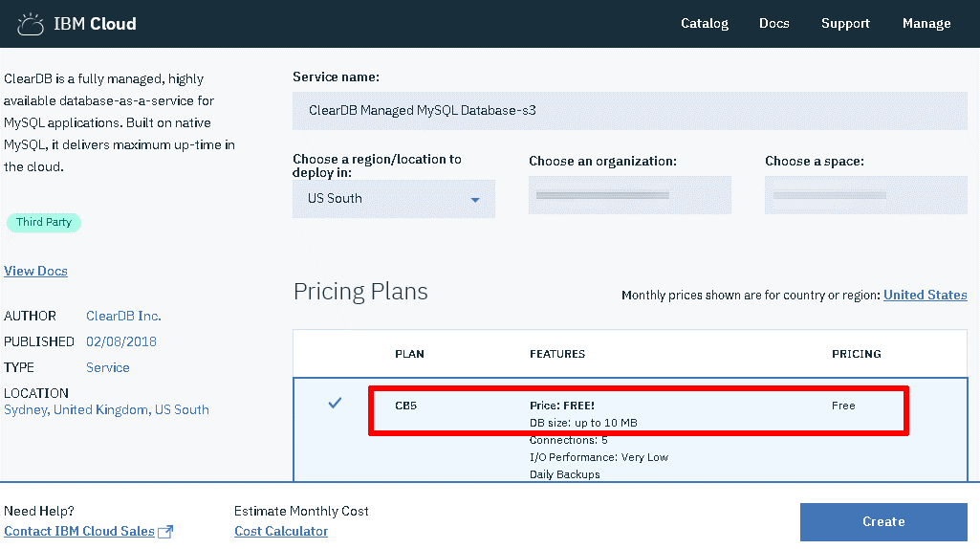Open the Catalog menu
Screen dimensions: 980x549
(704, 24)
